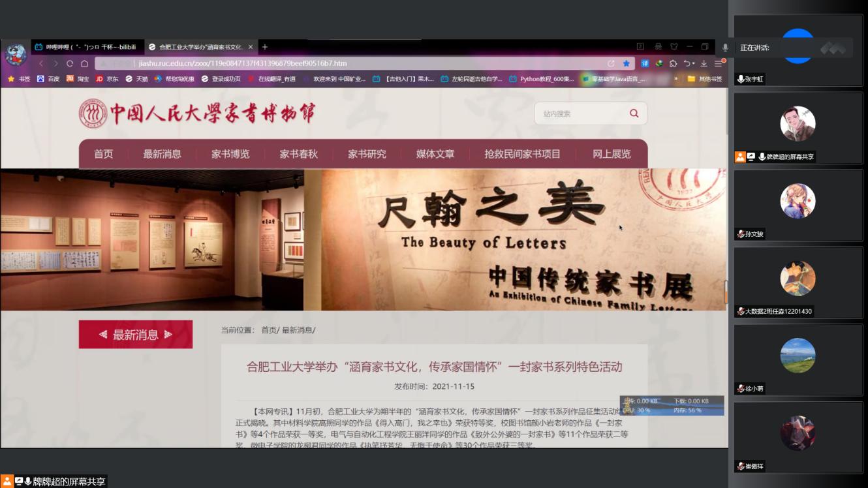
Task: Open the 零基础学Java语言 bookmark
Action: click(x=614, y=79)
